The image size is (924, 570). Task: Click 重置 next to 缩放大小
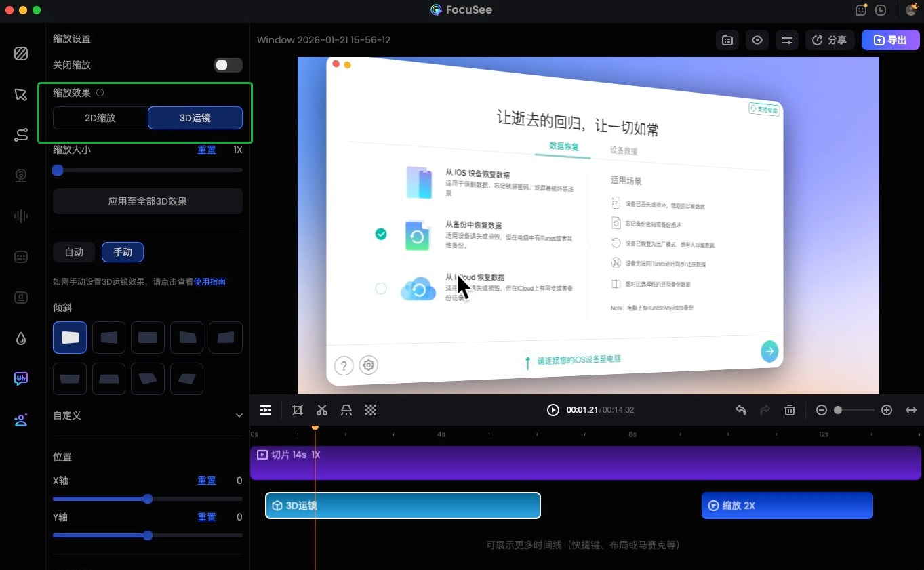pos(207,150)
